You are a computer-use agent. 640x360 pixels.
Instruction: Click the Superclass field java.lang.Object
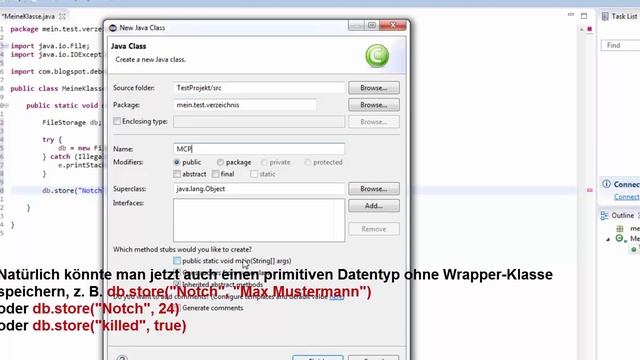(x=259, y=189)
